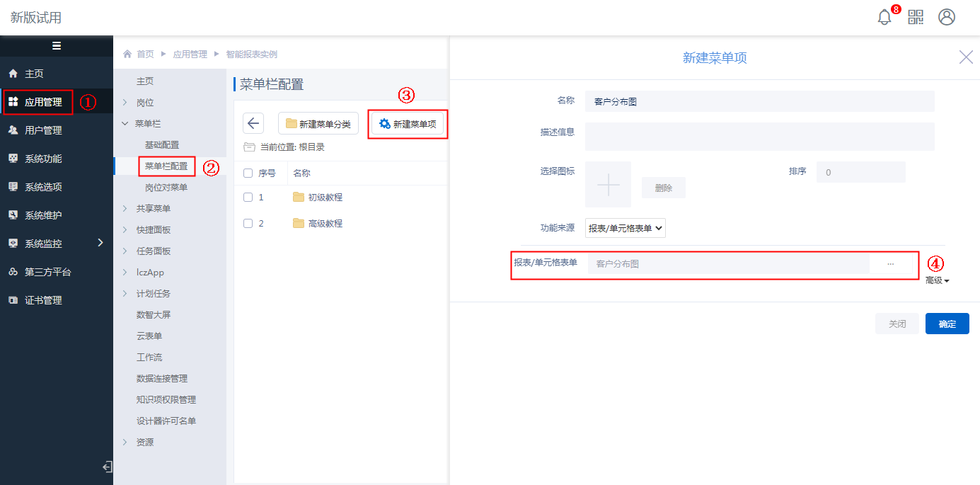This screenshot has width=980, height=485.
Task: Check the box for 初级教程 row
Action: (248, 198)
